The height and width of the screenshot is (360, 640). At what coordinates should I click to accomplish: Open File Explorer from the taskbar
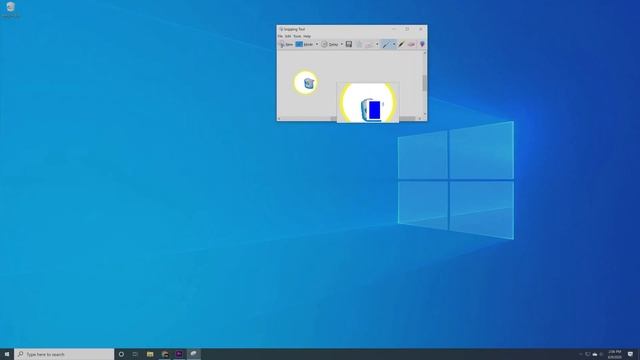[x=150, y=354]
